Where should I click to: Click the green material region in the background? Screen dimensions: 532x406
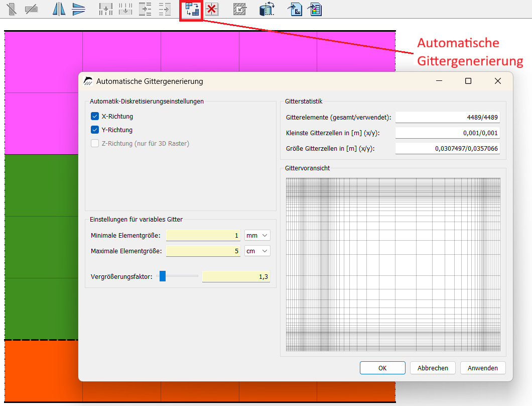[41, 247]
